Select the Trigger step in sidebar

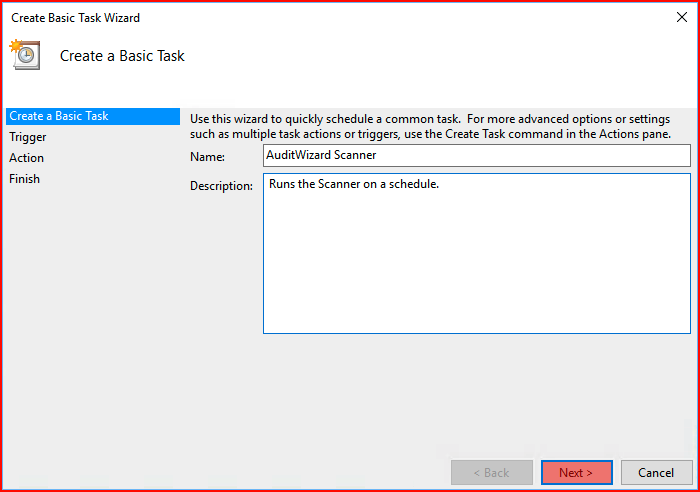click(28, 137)
